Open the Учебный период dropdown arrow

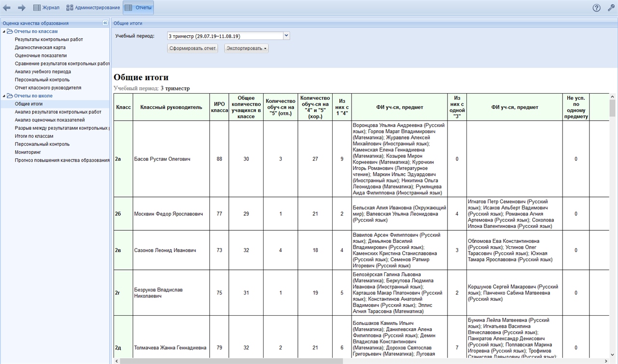[286, 36]
